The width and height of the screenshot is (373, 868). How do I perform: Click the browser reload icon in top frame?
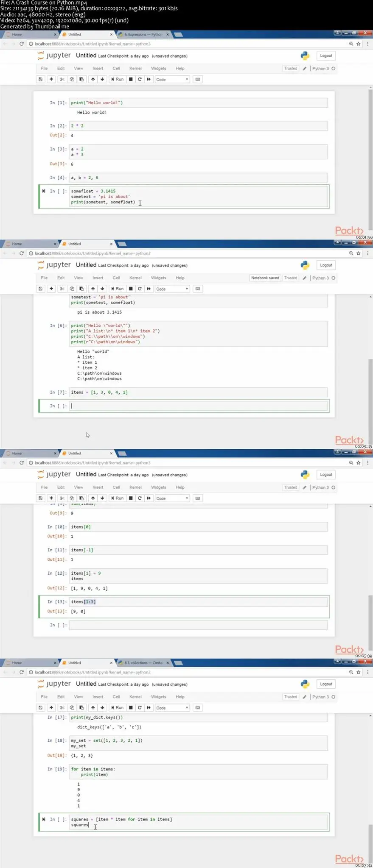22,44
